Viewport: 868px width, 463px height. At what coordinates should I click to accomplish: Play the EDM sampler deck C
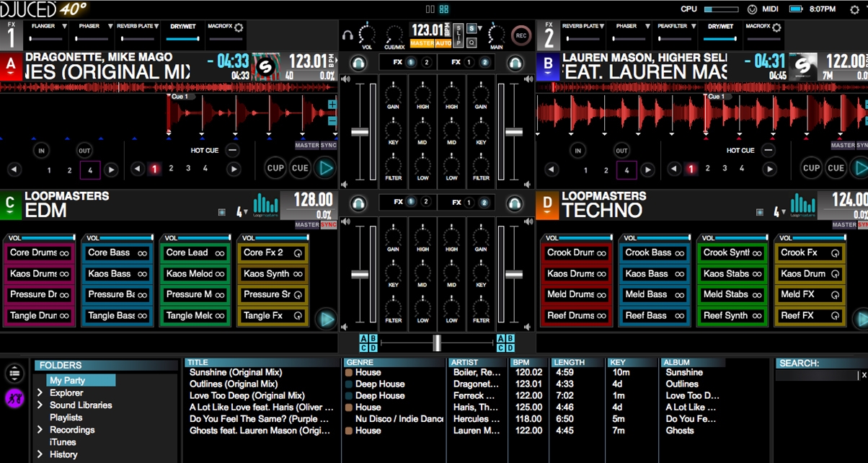[x=326, y=317]
